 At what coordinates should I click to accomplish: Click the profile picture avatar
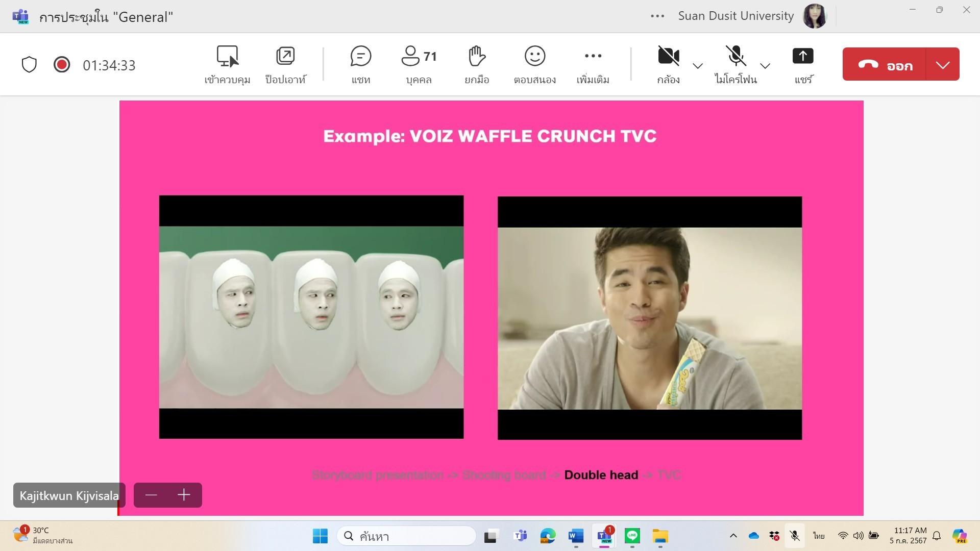[x=814, y=16]
